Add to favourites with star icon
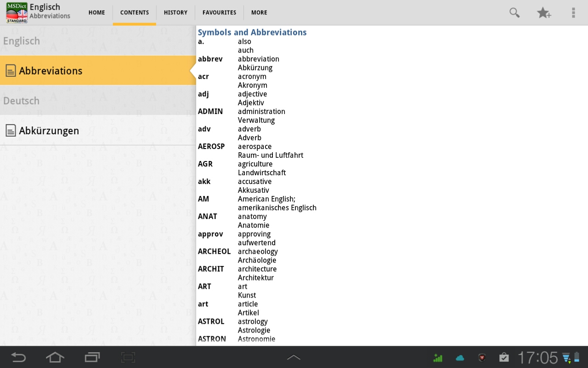This screenshot has height=368, width=588. tap(544, 13)
